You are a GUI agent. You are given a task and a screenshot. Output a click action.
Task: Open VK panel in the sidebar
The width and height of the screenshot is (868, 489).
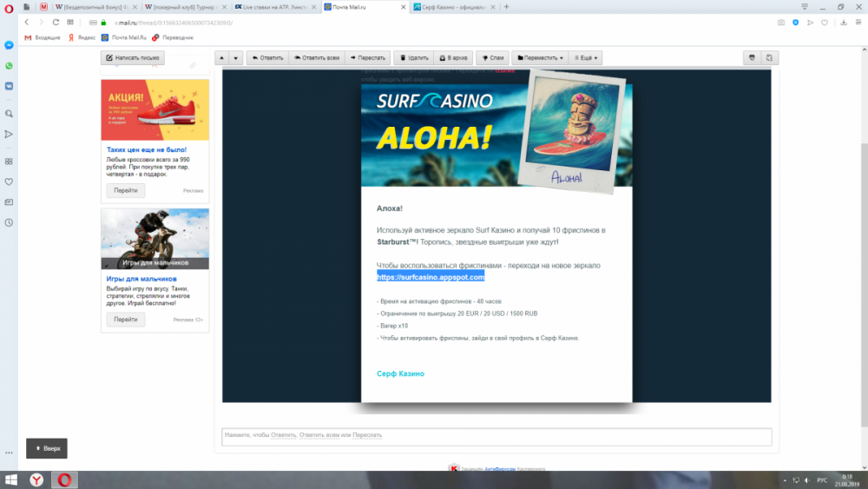9,86
